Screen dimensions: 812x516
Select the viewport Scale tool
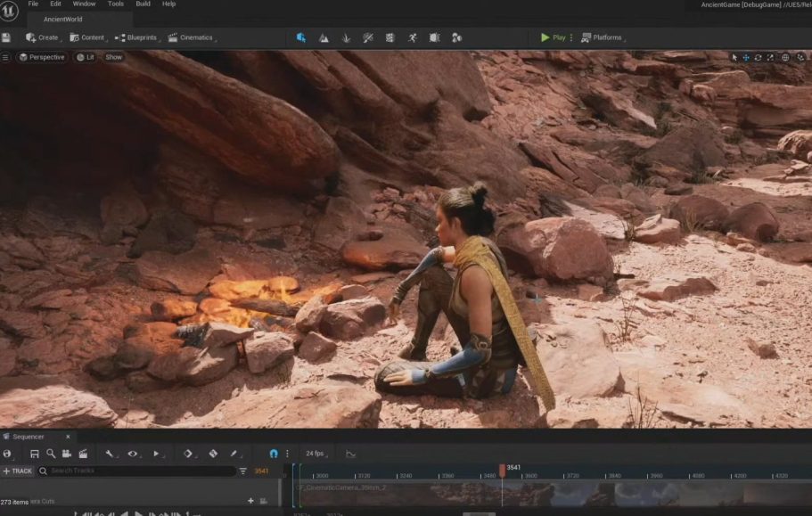[770, 57]
